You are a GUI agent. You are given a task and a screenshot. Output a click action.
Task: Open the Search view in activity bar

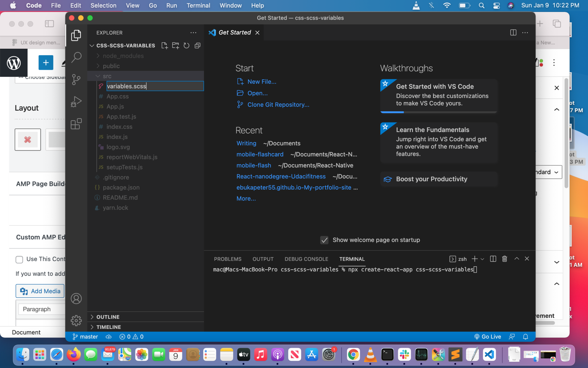[76, 57]
